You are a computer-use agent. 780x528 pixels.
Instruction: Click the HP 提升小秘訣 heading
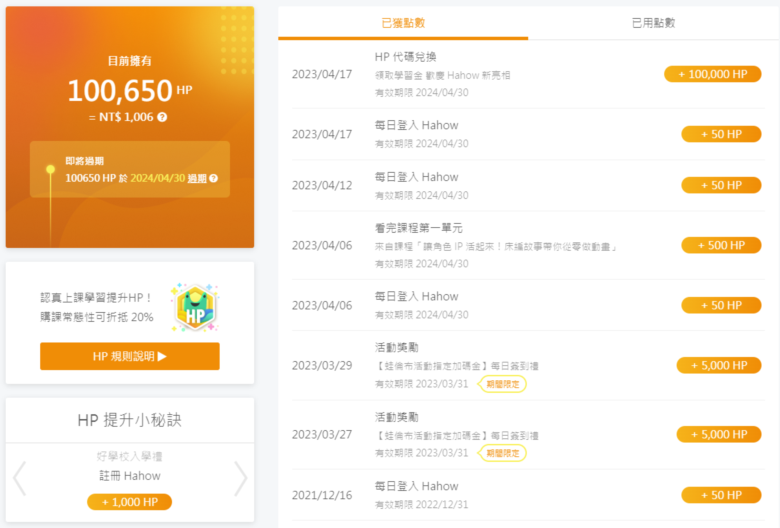pyautogui.click(x=129, y=420)
